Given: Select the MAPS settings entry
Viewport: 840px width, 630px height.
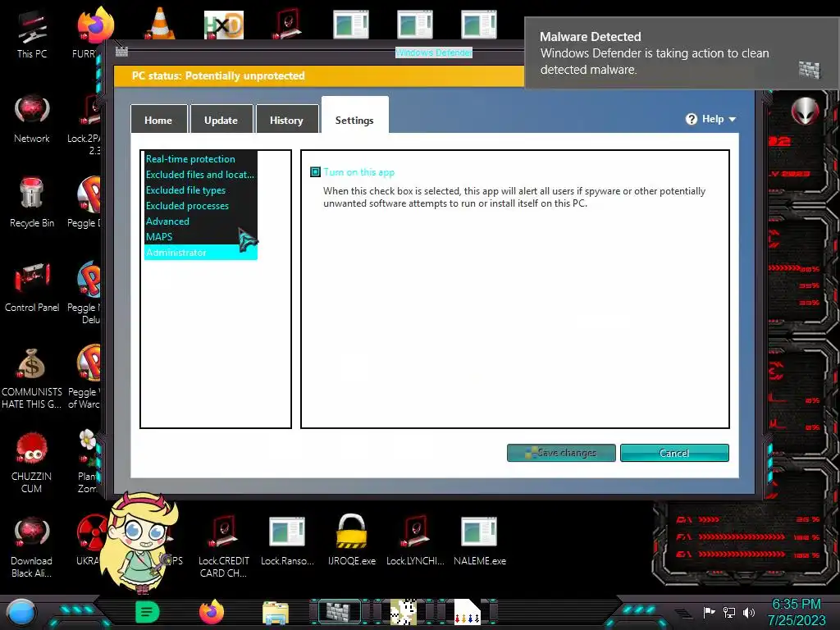Looking at the screenshot, I should pyautogui.click(x=201, y=237).
